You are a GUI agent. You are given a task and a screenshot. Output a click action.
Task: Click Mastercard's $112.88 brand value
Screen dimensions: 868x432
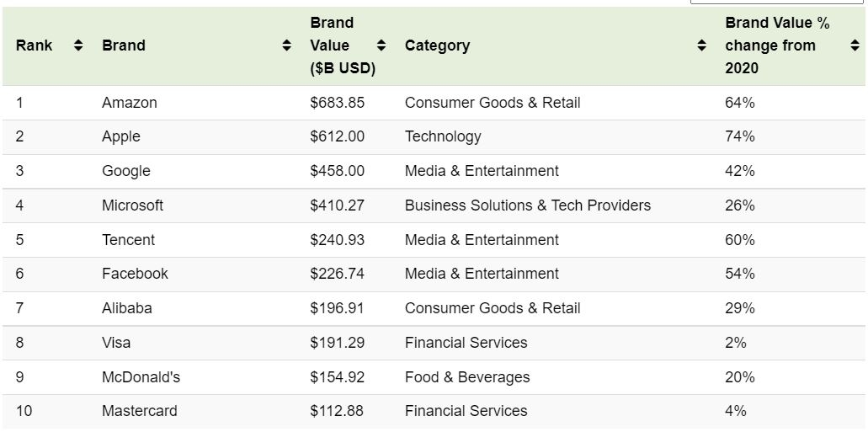337,411
